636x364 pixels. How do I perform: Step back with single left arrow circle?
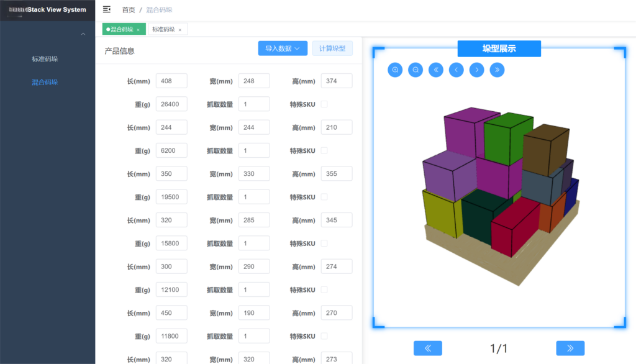[x=456, y=70]
